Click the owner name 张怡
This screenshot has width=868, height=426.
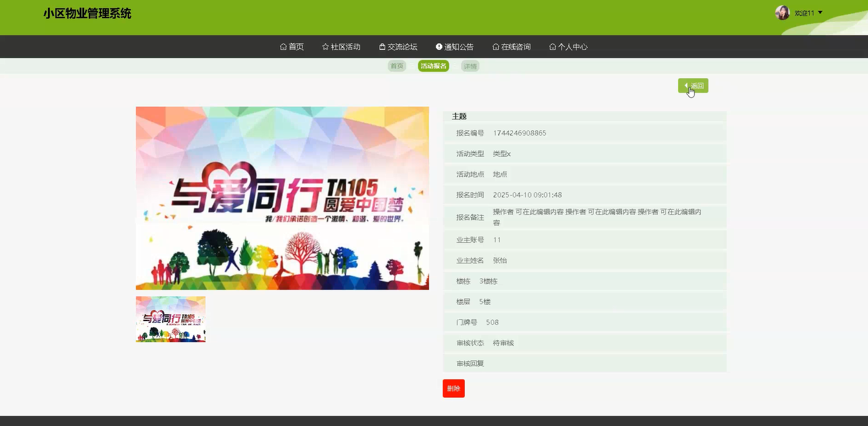point(500,260)
